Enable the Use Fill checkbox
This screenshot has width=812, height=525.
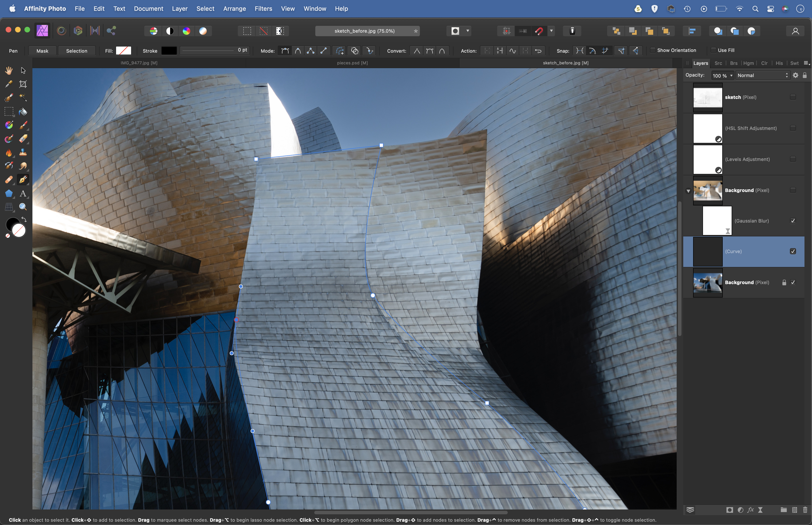713,51
